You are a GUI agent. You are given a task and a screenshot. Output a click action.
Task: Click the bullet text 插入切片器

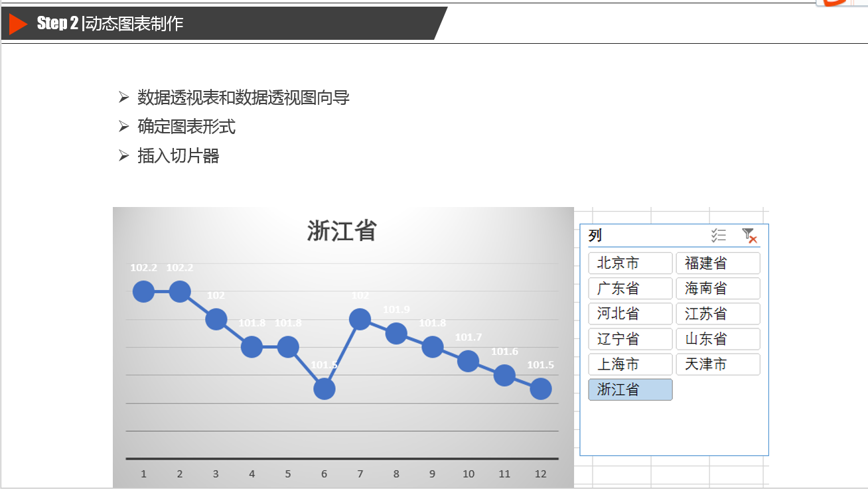[179, 156]
